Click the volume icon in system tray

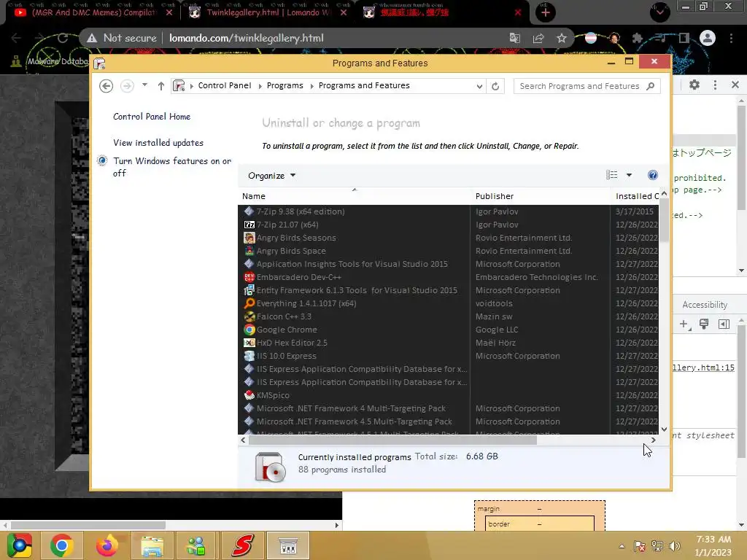click(x=675, y=546)
